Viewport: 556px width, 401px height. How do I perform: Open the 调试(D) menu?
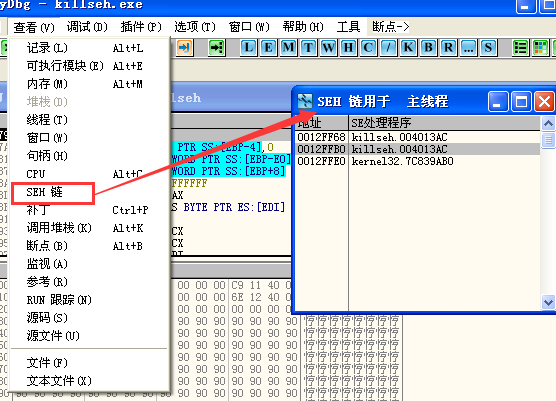click(87, 27)
